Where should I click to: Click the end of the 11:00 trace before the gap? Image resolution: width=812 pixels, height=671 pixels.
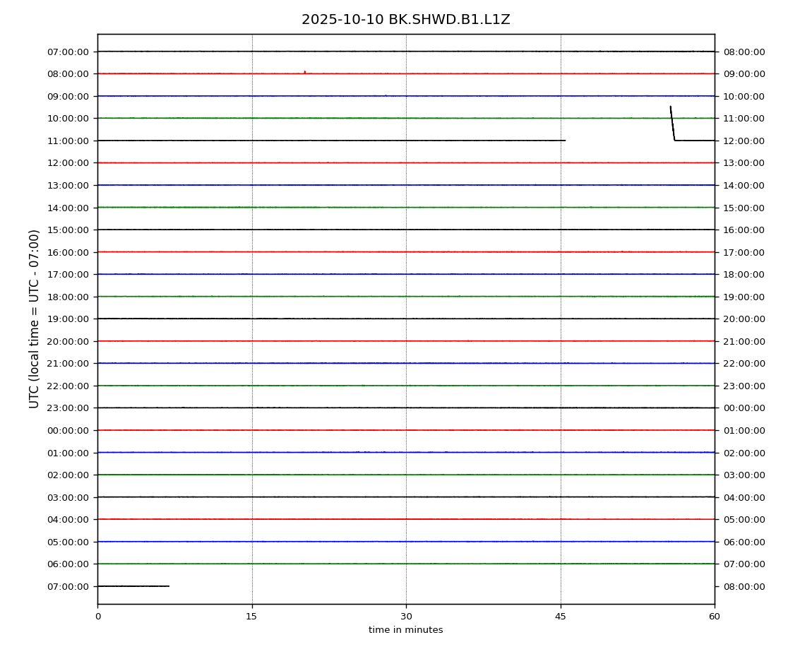pyautogui.click(x=564, y=141)
